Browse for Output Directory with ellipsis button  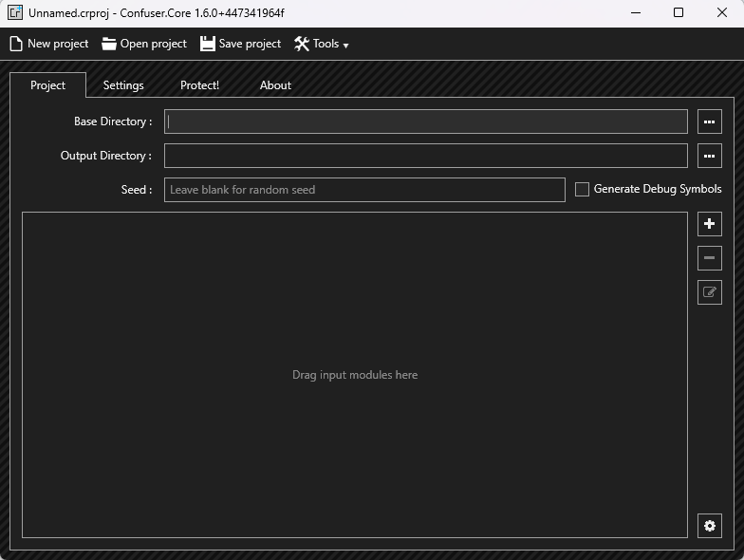pyautogui.click(x=709, y=156)
